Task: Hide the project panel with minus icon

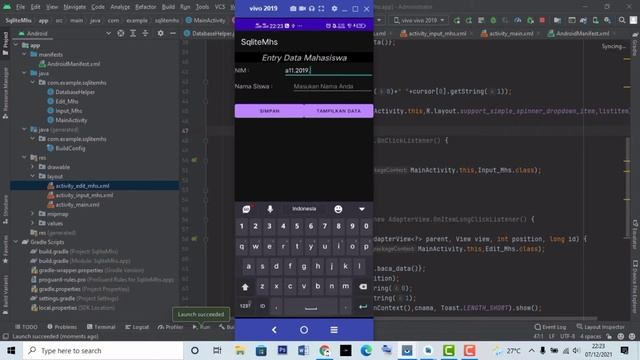Action: [x=173, y=33]
